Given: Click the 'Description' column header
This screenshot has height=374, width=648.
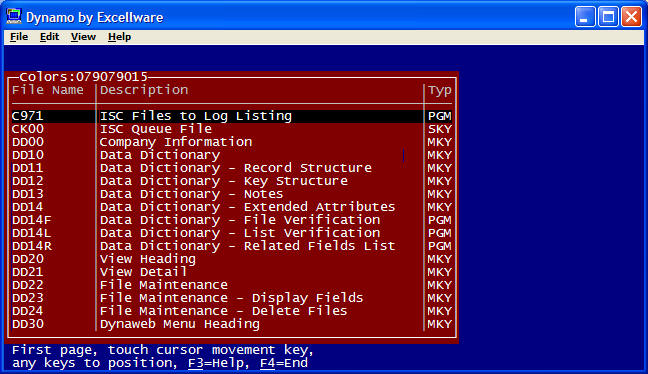Looking at the screenshot, I should 144,91.
